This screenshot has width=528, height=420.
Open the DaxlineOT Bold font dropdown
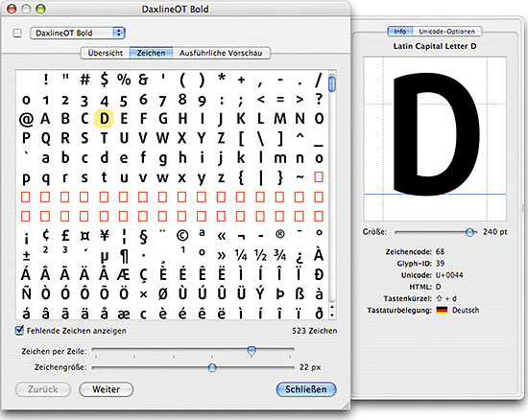(x=78, y=33)
